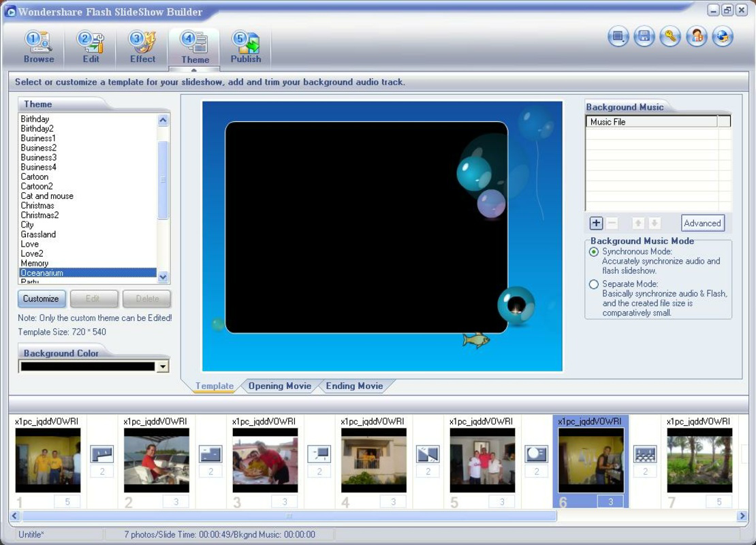Click the template preview image
Image resolution: width=756 pixels, height=545 pixels.
(x=382, y=236)
